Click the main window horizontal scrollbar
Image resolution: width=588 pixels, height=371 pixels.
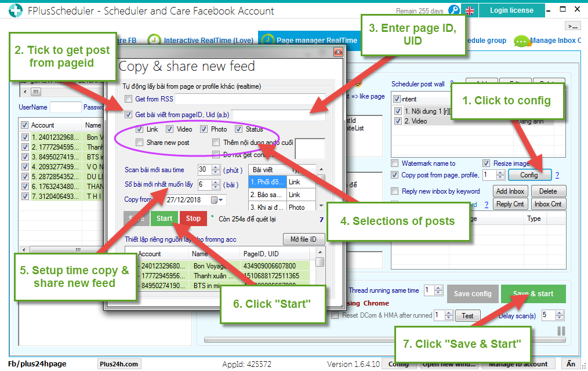384,340
